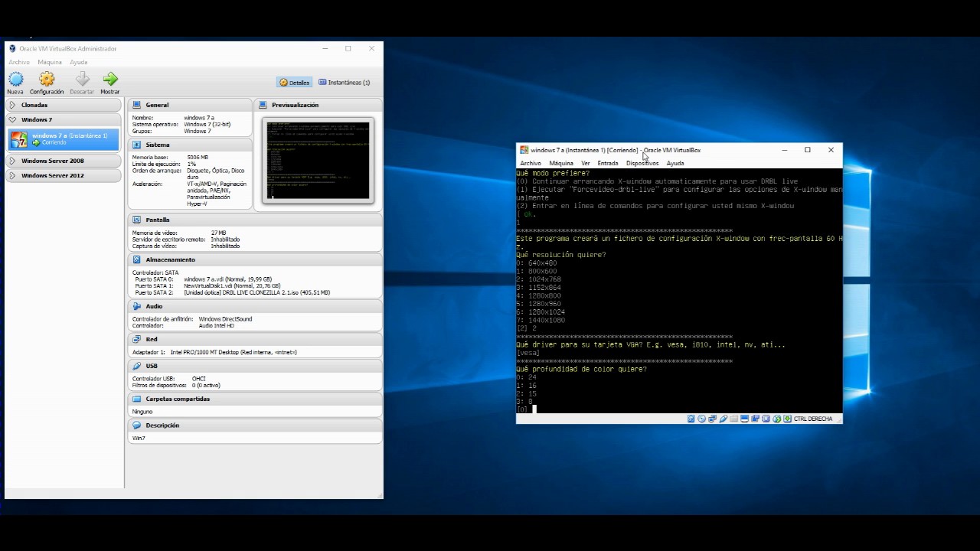Image resolution: width=980 pixels, height=551 pixels.
Task: Expand the Clonadas group
Action: pyautogui.click(x=13, y=105)
